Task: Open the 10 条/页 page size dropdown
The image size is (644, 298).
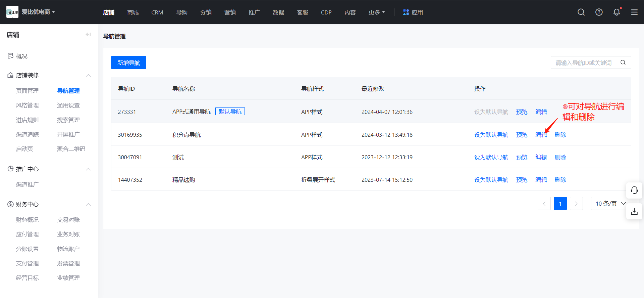Action: [x=610, y=204]
